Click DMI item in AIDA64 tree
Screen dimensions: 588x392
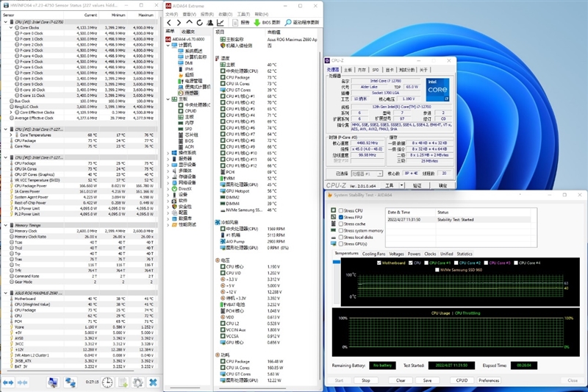coord(185,63)
